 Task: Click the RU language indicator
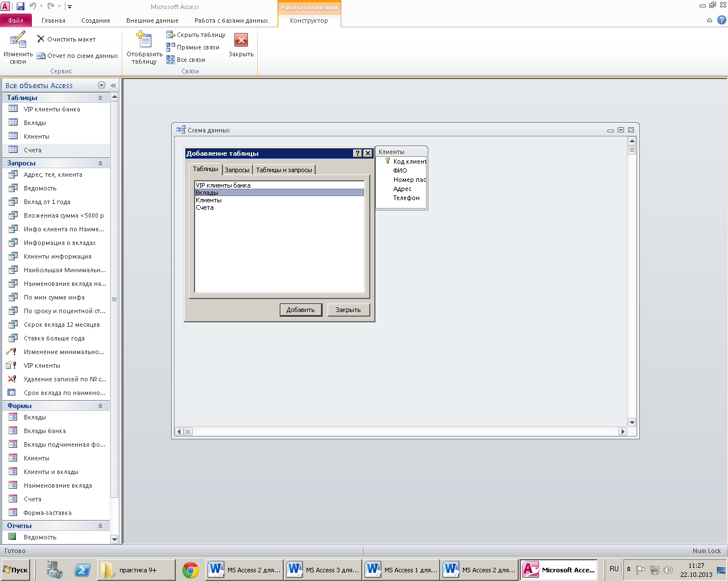click(x=614, y=569)
